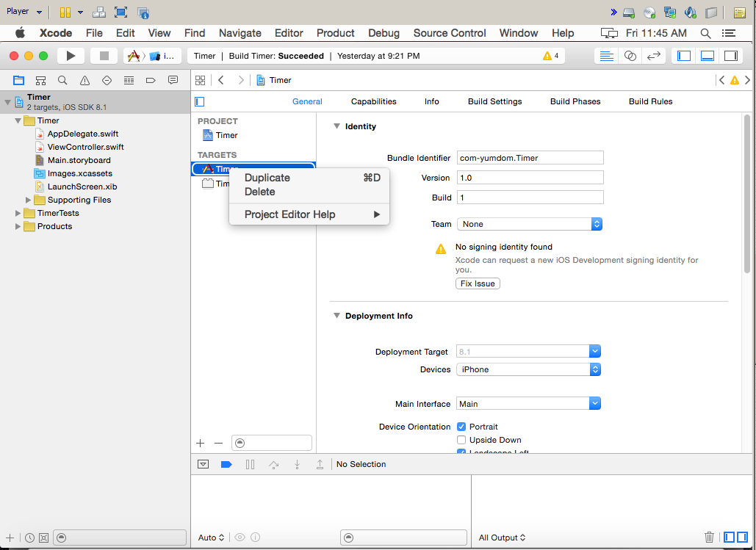Hide the debug area via disclosure button

click(x=203, y=465)
